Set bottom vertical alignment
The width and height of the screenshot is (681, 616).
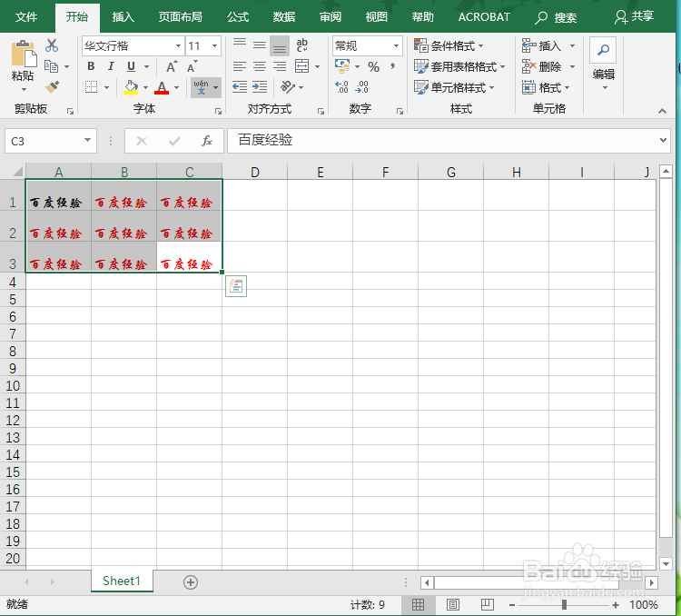(280, 45)
